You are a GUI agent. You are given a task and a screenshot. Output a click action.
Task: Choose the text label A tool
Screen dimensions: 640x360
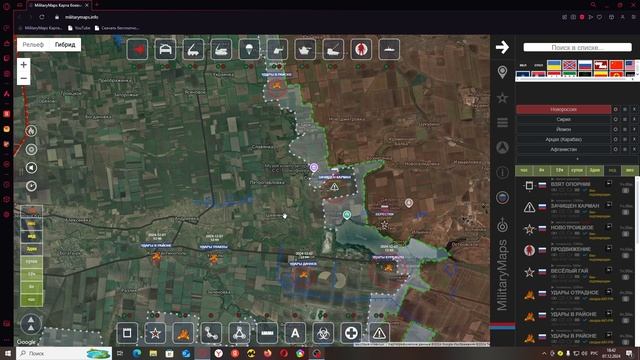[x=295, y=333]
